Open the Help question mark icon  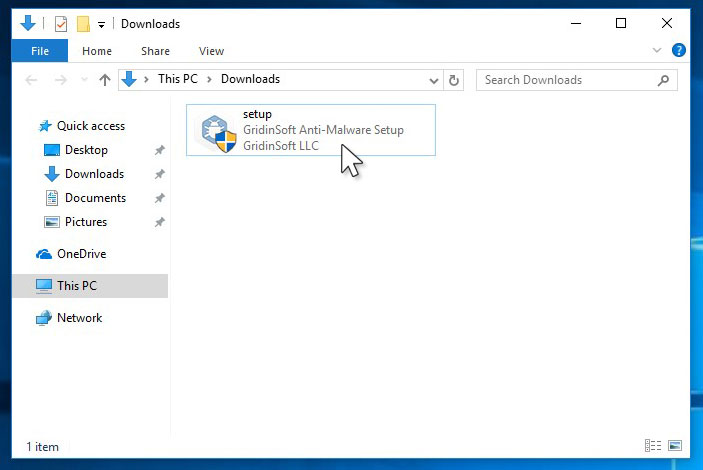pyautogui.click(x=679, y=50)
